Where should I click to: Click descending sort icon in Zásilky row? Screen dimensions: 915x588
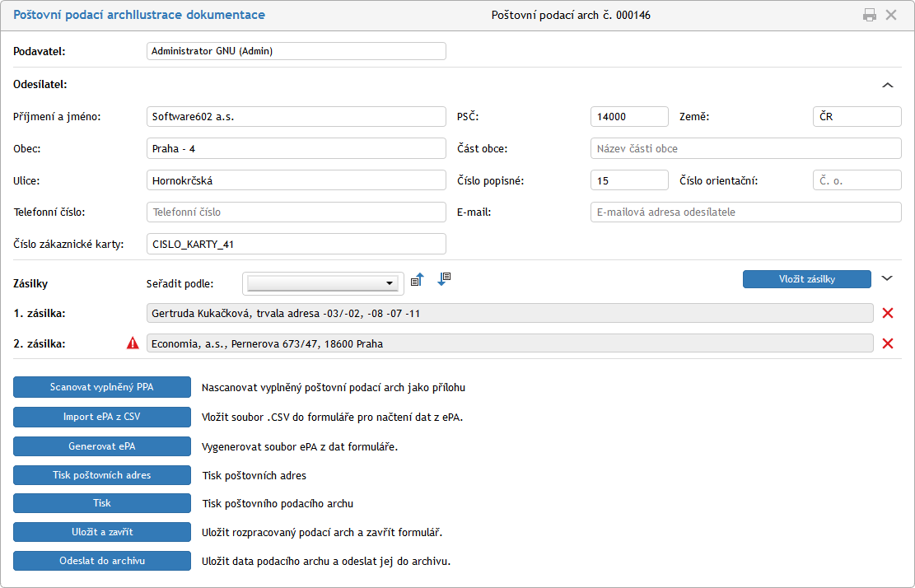point(444,279)
